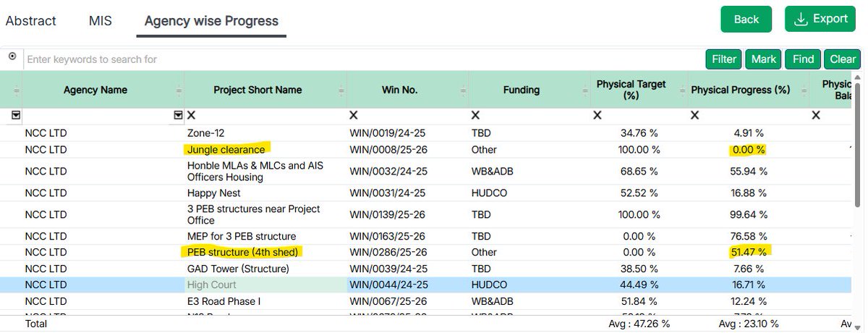Click the 51.47 % physical progress value

749,252
